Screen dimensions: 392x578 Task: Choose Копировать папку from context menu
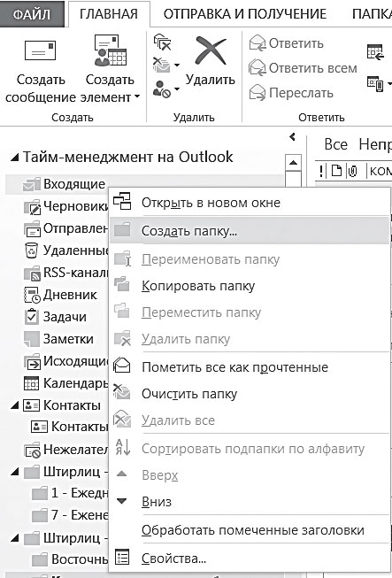[x=250, y=286]
